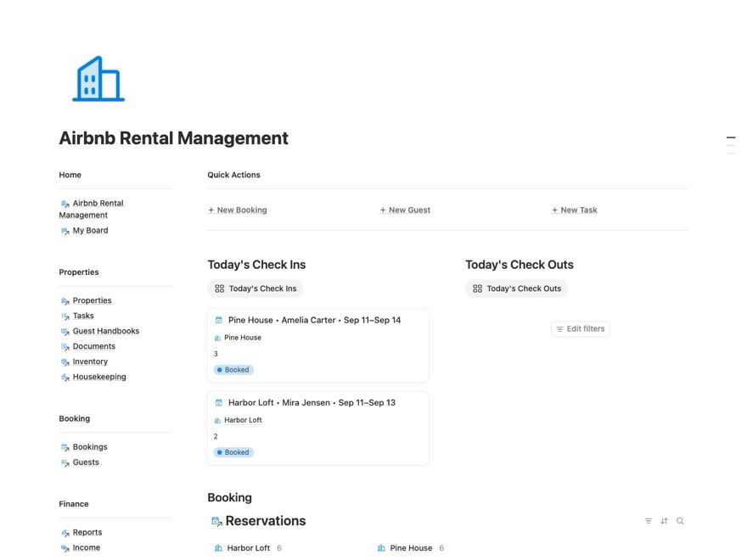The width and height of the screenshot is (747, 560).
Task: Click the Guest Handbooks icon
Action: pos(65,332)
